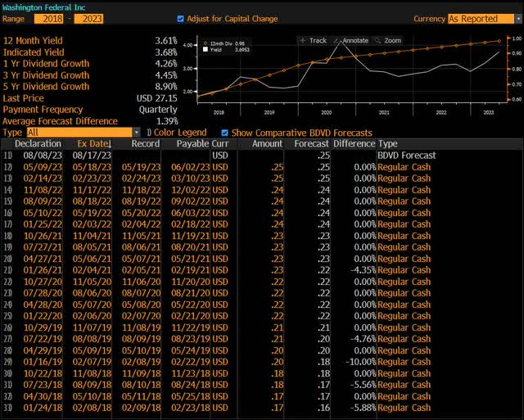524x420 pixels.
Task: Click the Indicated Yield value 3.68%
Action: (x=166, y=52)
